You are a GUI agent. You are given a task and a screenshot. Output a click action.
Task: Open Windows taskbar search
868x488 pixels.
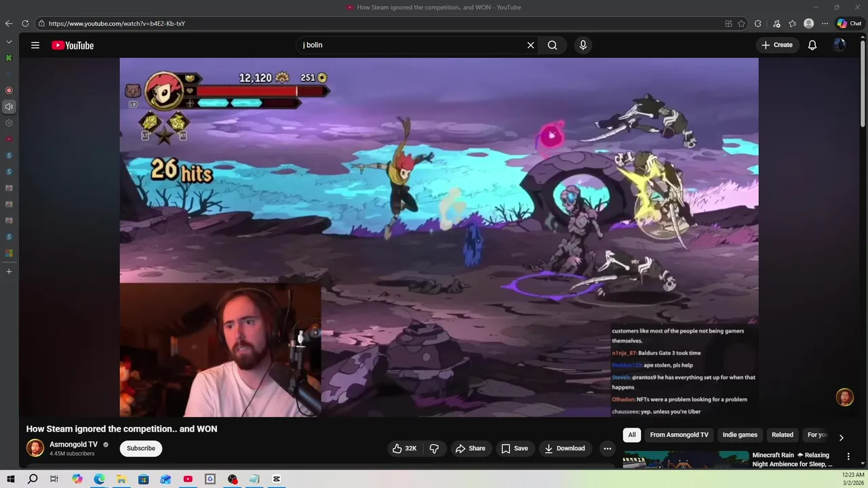click(x=33, y=479)
